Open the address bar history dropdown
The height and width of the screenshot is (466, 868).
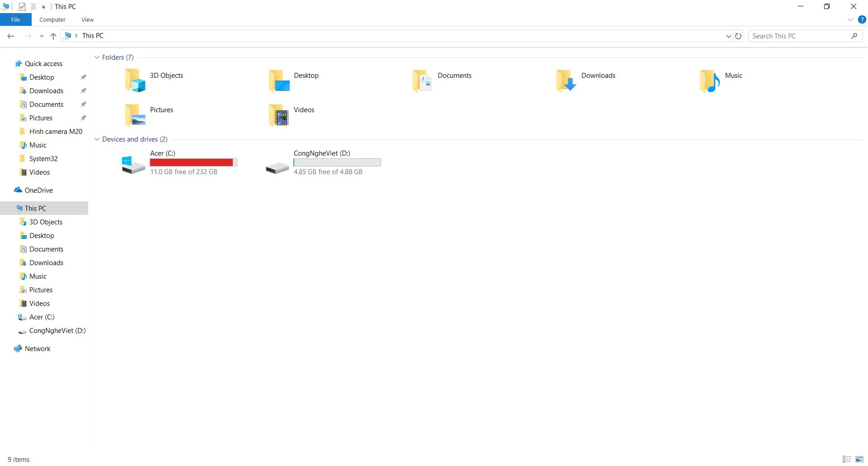click(728, 36)
